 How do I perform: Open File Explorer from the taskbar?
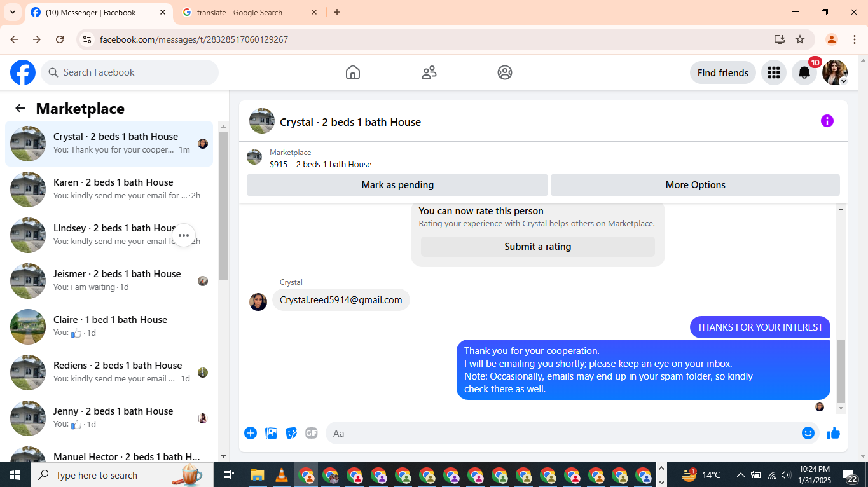pos(257,475)
